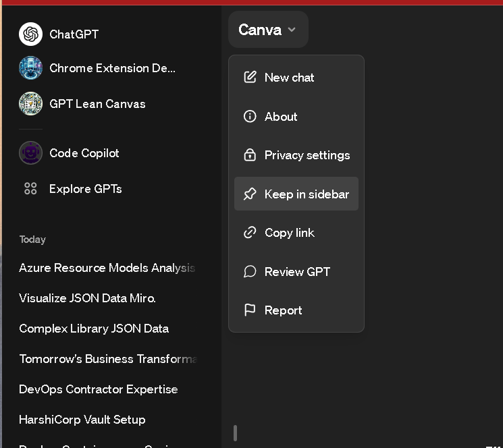The width and height of the screenshot is (503, 448).
Task: Click the Code Copilot robot avatar
Action: pyautogui.click(x=30, y=153)
